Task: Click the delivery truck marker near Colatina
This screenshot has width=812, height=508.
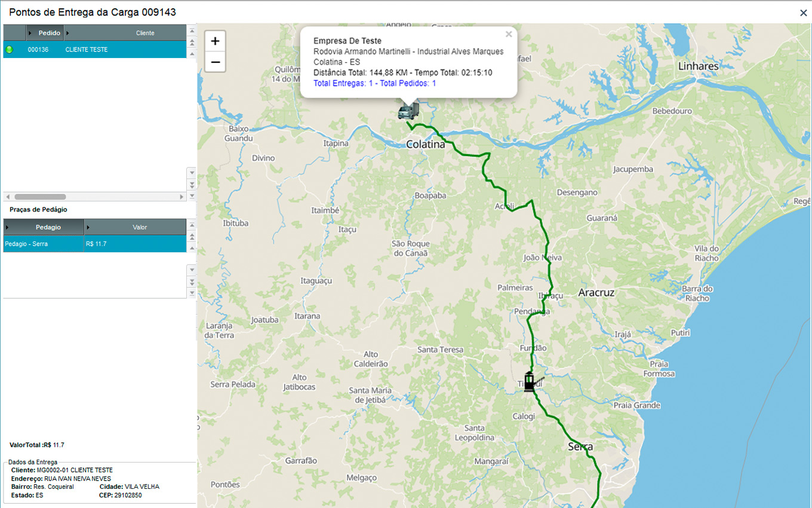Action: pos(408,111)
